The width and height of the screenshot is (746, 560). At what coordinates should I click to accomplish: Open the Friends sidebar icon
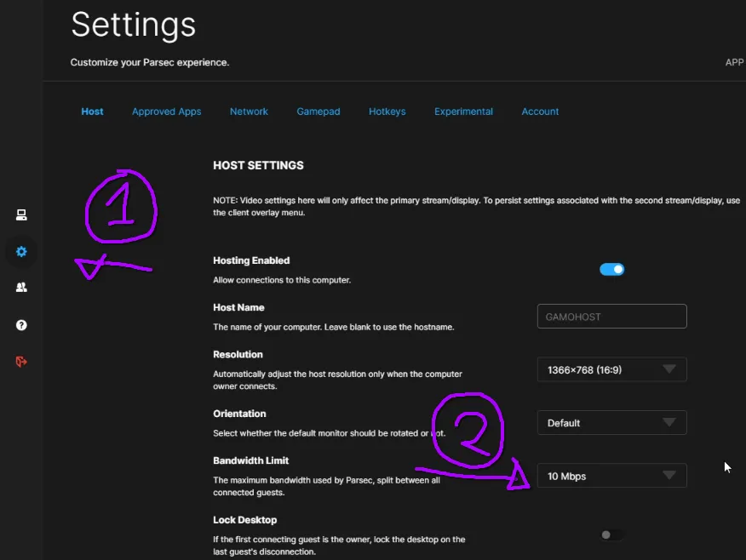21,287
